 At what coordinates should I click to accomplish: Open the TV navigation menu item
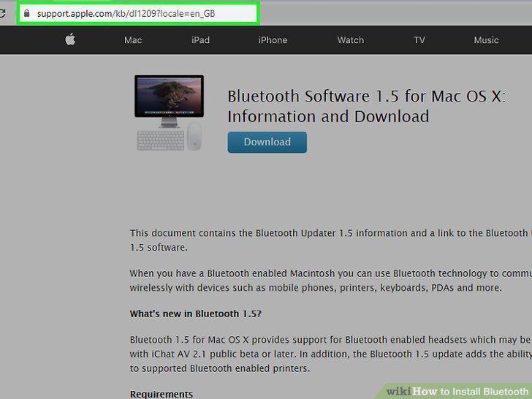tap(419, 40)
